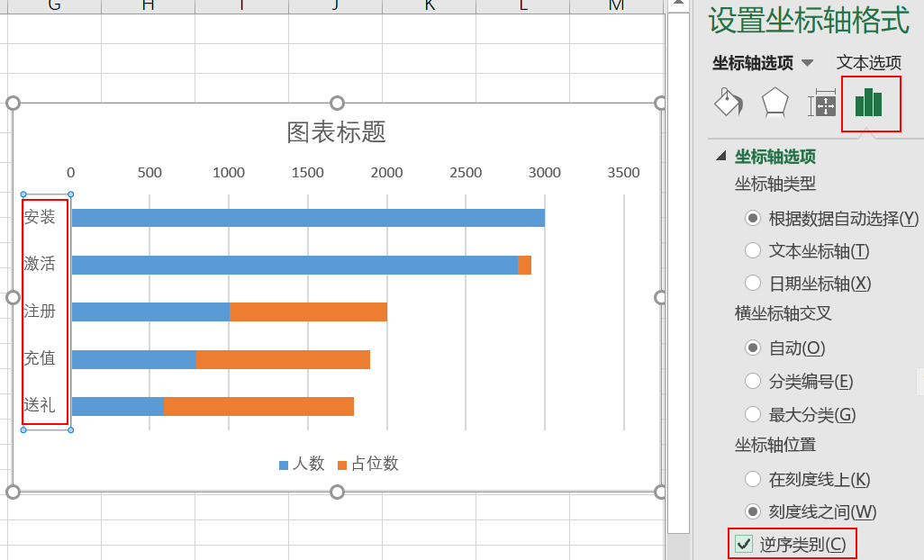Select 分类编号(E) radio option
Screen dimensions: 924x560
click(753, 381)
